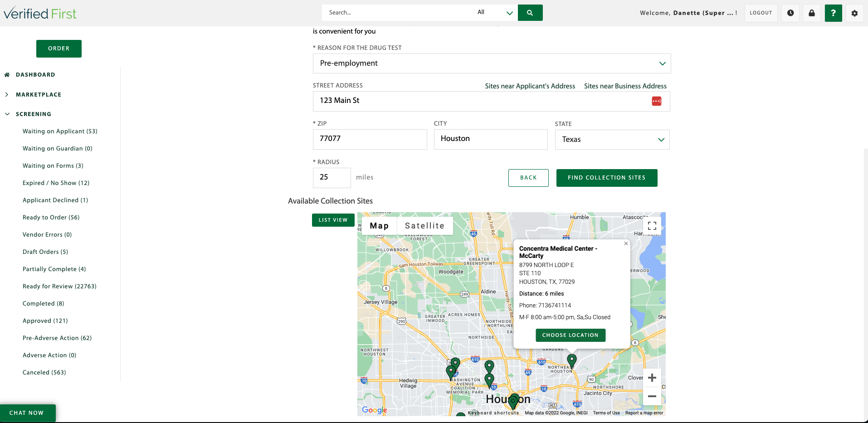The height and width of the screenshot is (423, 868).
Task: Click the Dashboard home icon in the sidebar
Action: tap(7, 74)
